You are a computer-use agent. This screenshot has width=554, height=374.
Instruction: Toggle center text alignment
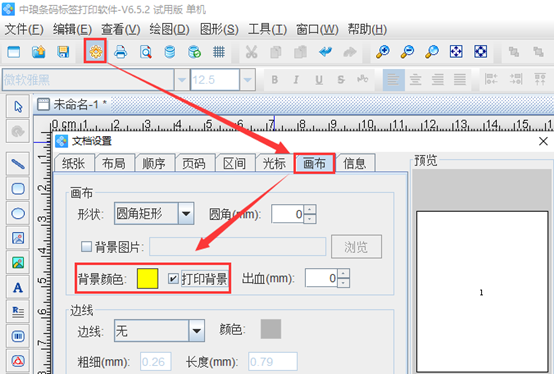point(416,79)
